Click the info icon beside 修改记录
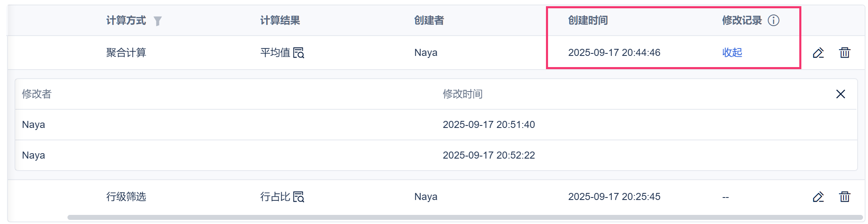The width and height of the screenshot is (868, 224). (x=773, y=20)
